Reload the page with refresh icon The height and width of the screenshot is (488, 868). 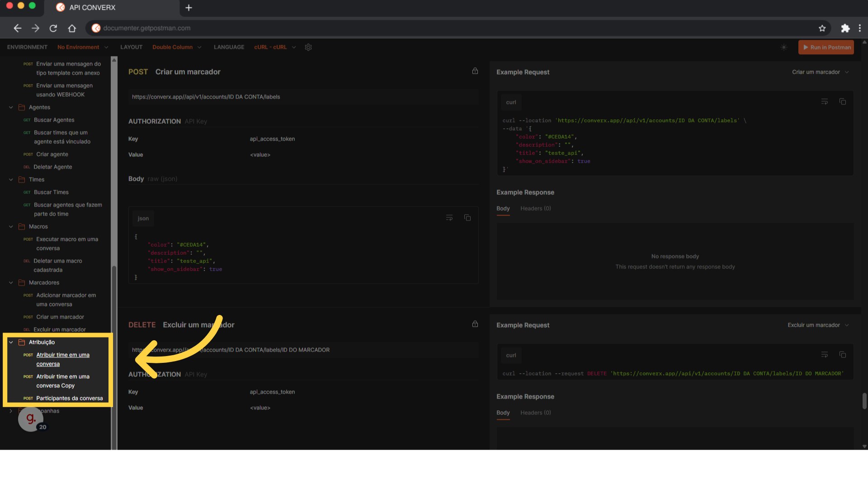pyautogui.click(x=53, y=28)
